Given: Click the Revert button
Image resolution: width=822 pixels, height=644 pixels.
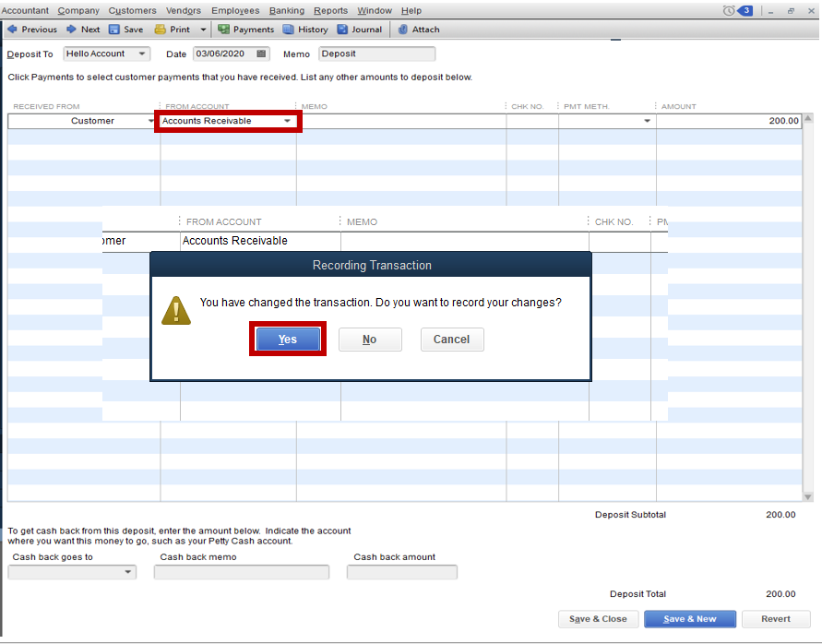Looking at the screenshot, I should (776, 619).
